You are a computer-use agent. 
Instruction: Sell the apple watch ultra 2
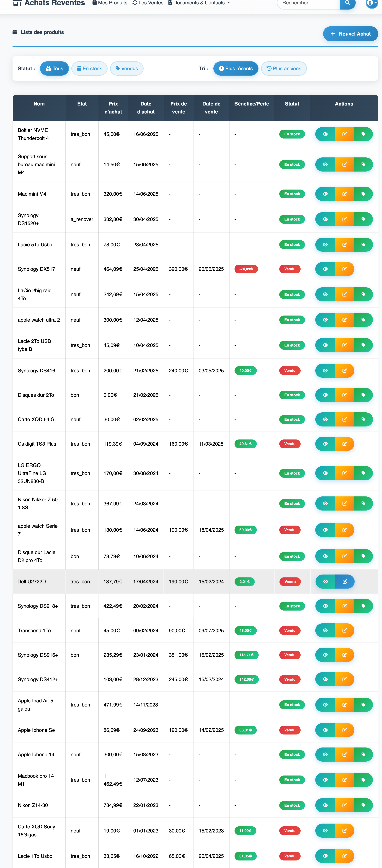click(x=363, y=320)
